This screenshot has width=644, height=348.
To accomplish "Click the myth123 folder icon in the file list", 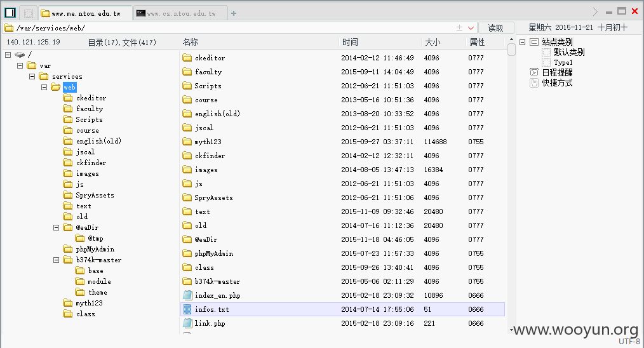I will point(187,142).
